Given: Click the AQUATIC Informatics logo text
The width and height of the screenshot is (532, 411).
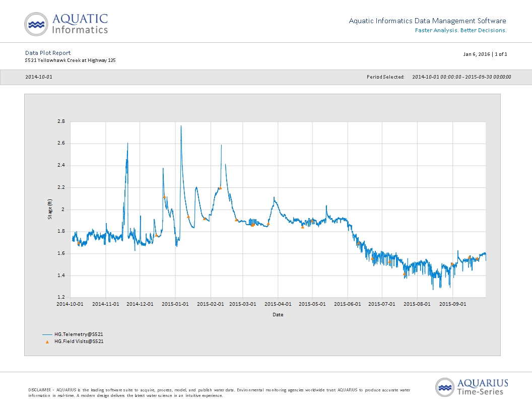Looking at the screenshot, I should pos(80,24).
